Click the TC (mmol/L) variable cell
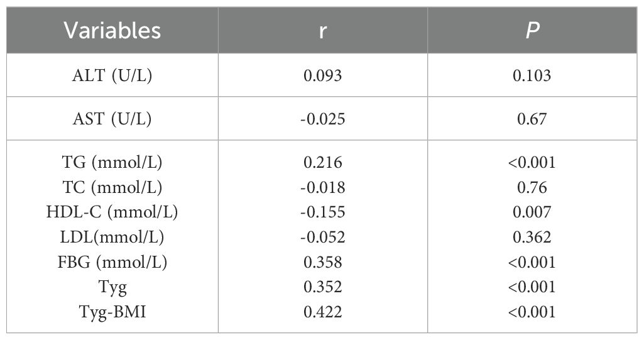 112,187
